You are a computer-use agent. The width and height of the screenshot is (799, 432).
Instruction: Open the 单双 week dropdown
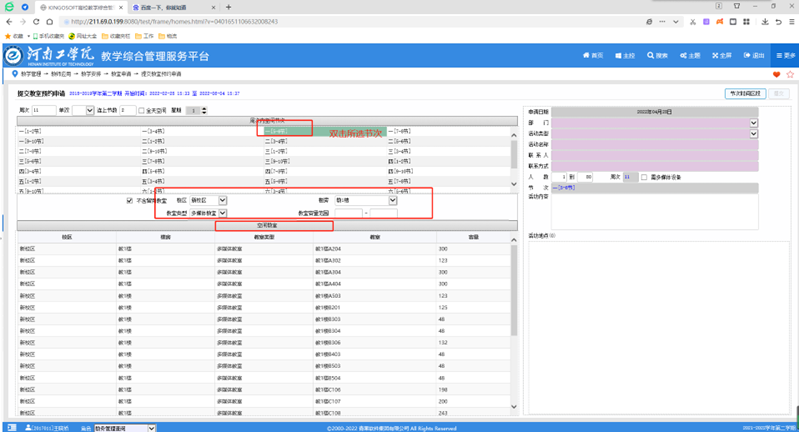(89, 111)
